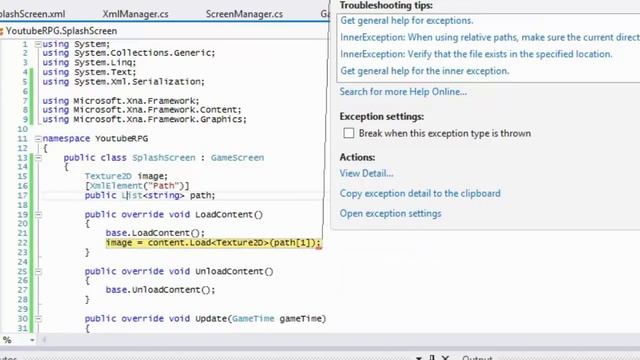Collapse the LoadContent method
This screenshot has width=640, height=360.
[x=38, y=214]
